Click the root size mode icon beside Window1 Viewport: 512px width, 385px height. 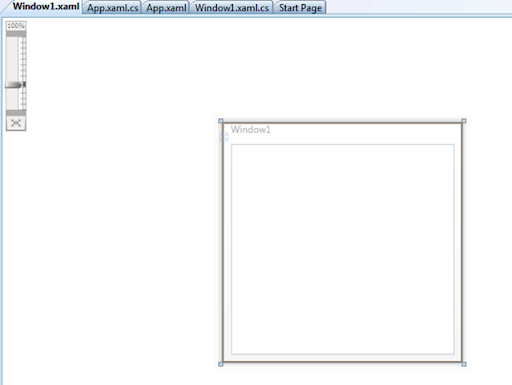pos(224,137)
